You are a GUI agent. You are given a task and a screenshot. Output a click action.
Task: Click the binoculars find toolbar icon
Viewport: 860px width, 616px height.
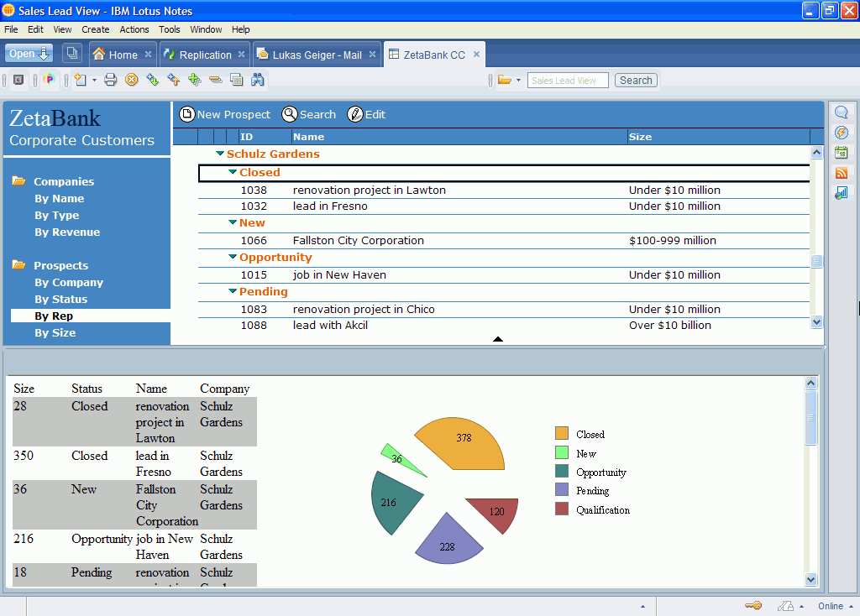click(x=258, y=80)
